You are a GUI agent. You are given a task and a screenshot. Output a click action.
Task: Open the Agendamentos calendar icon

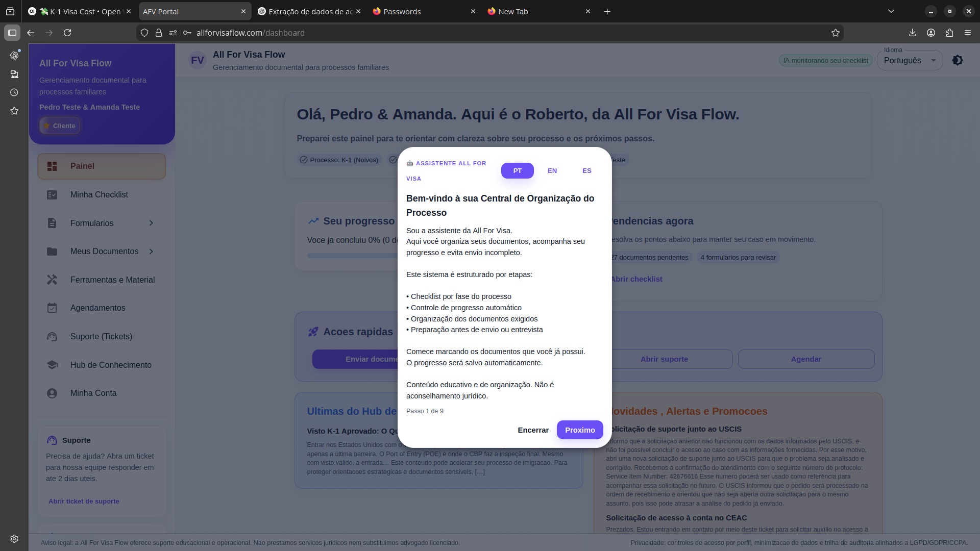(x=52, y=308)
